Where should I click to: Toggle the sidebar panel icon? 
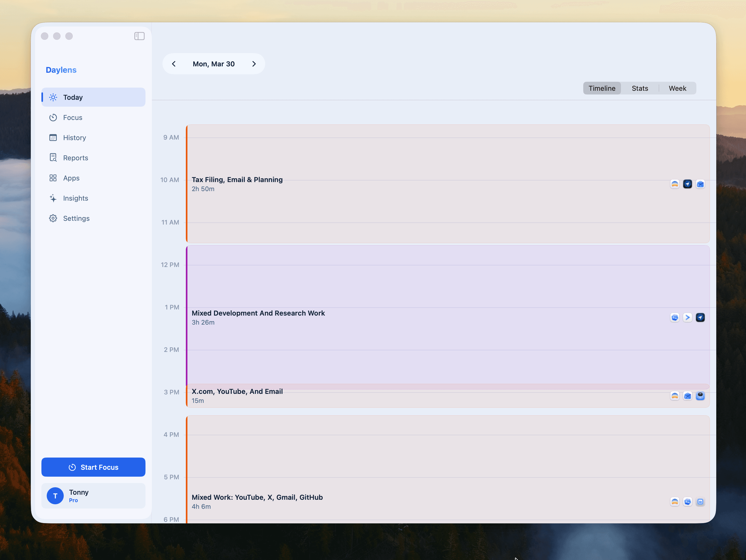139,36
